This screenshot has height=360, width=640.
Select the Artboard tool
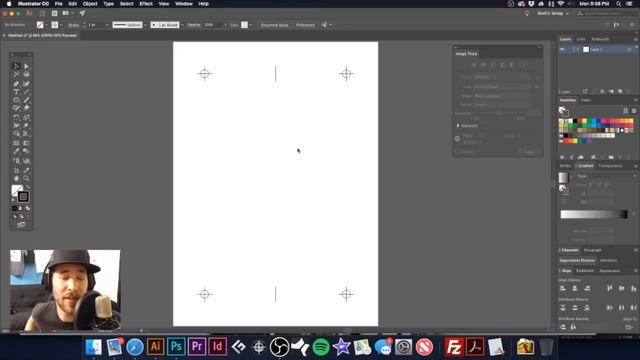tap(16, 170)
